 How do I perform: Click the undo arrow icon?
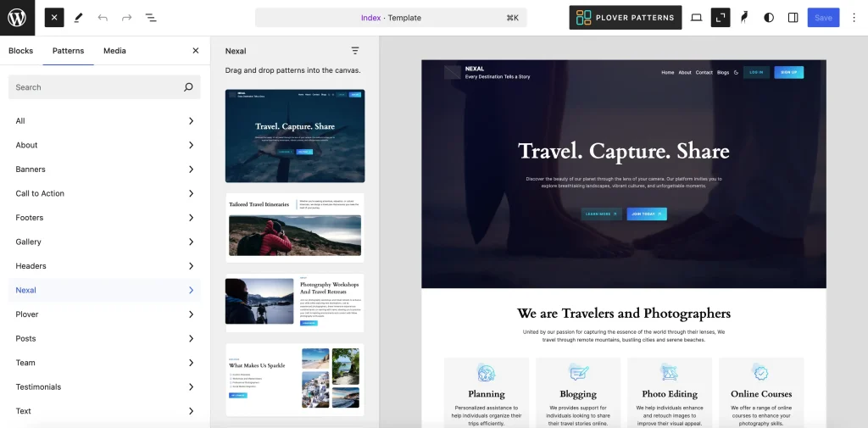[x=103, y=17]
